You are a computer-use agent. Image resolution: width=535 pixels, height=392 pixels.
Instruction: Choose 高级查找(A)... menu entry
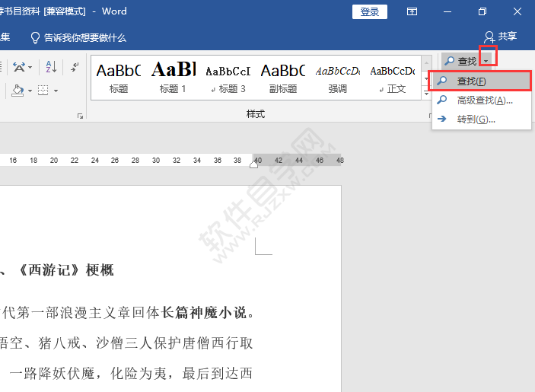pos(484,100)
